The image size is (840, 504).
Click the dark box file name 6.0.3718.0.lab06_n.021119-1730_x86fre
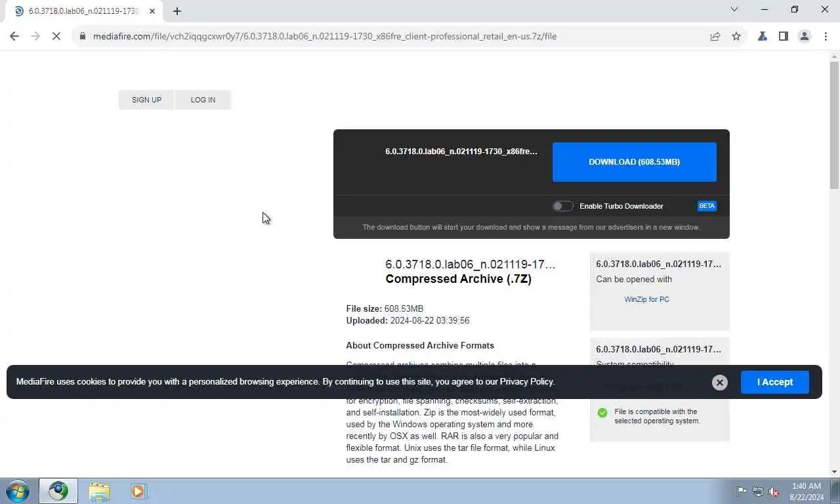[461, 152]
